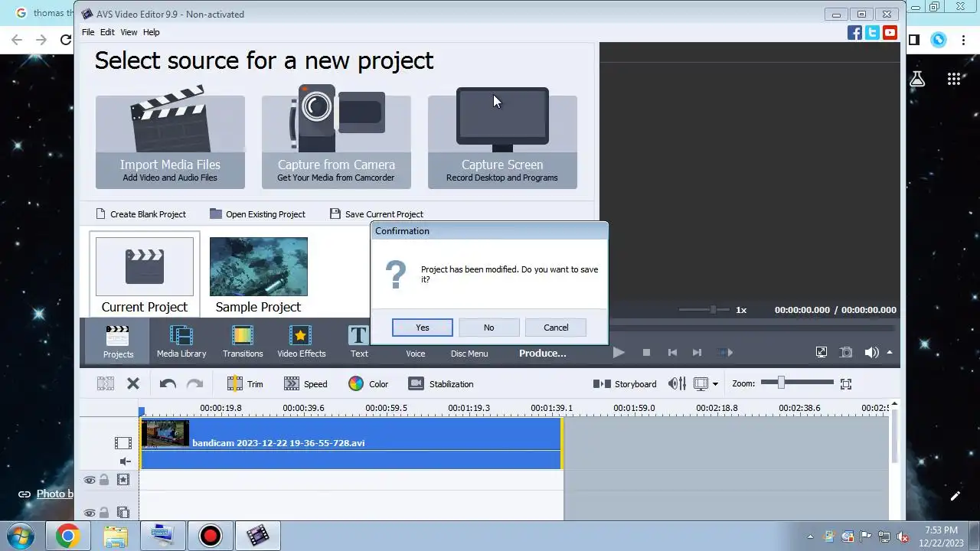Open the Stabilization tool

pyautogui.click(x=441, y=384)
